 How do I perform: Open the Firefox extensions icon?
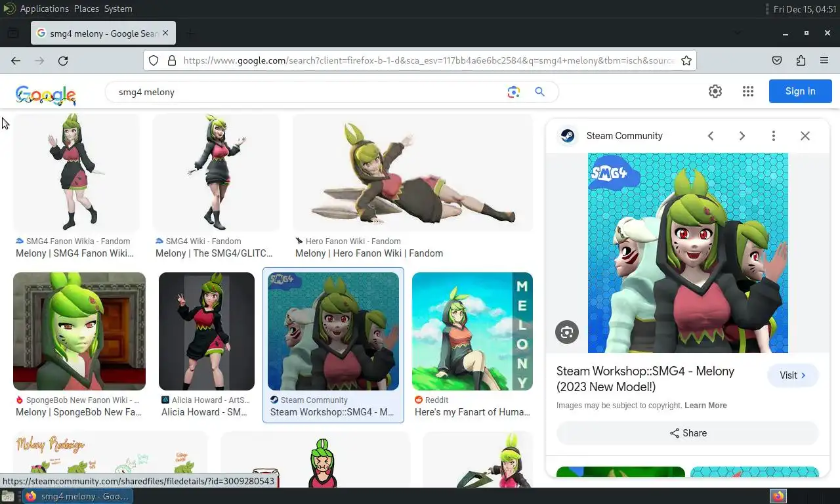coord(801,60)
